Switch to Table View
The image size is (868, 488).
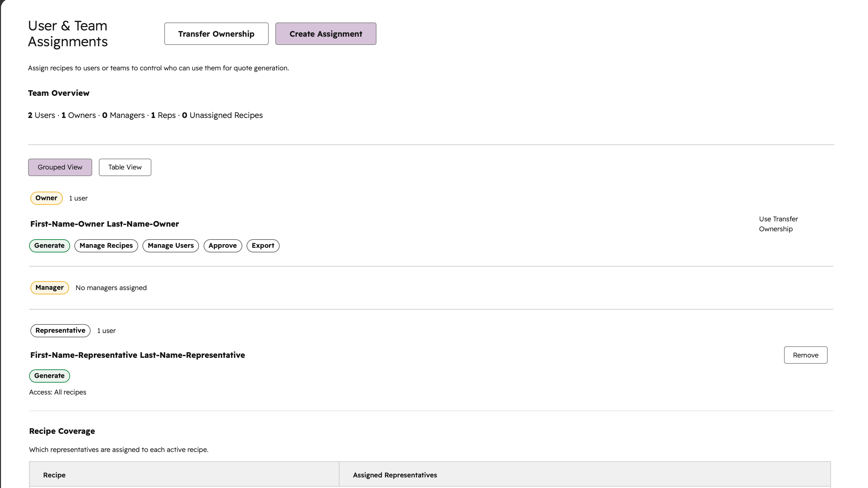pos(125,167)
